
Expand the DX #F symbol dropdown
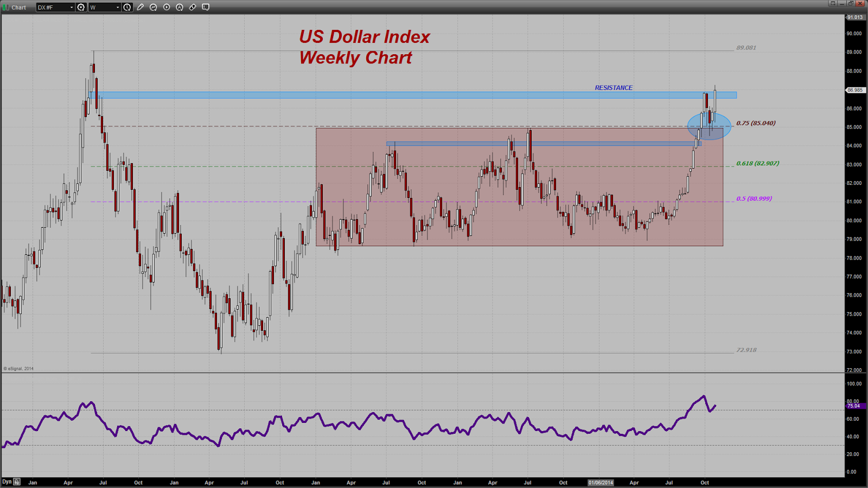point(55,7)
